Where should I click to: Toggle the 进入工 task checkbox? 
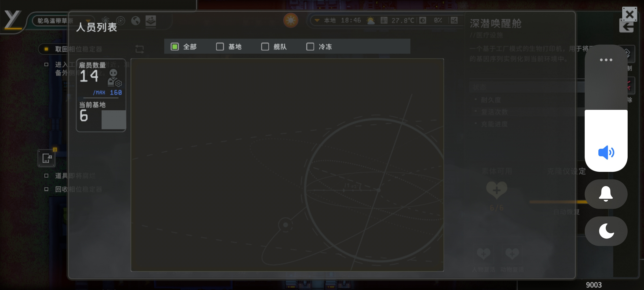46,64
